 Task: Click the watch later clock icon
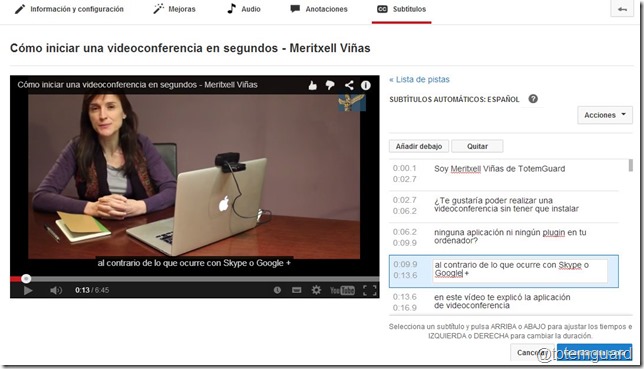[x=277, y=290]
